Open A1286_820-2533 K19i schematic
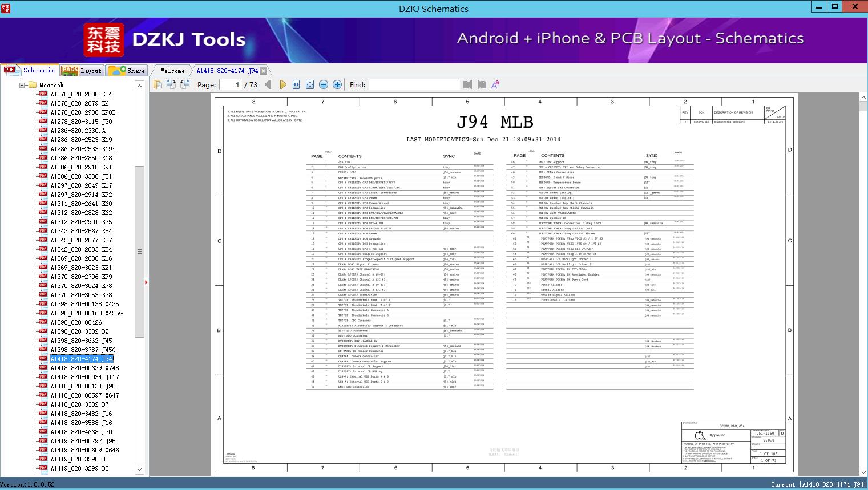The image size is (868, 490). click(x=83, y=149)
